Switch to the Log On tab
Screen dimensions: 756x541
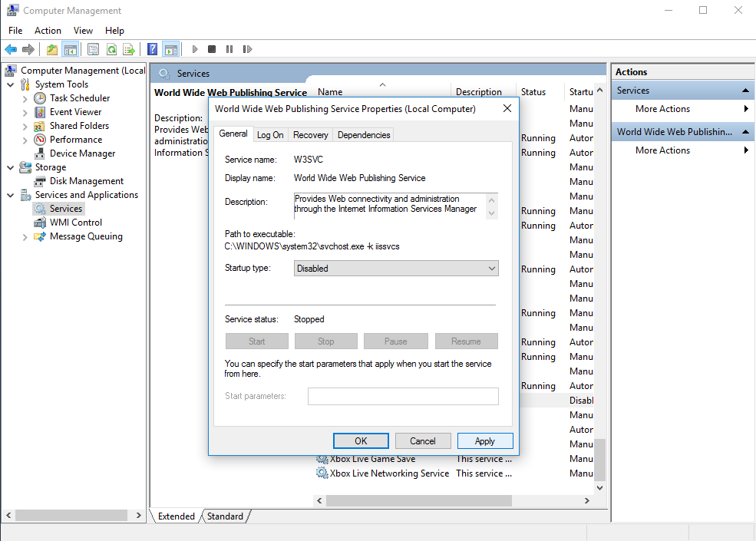(x=270, y=134)
